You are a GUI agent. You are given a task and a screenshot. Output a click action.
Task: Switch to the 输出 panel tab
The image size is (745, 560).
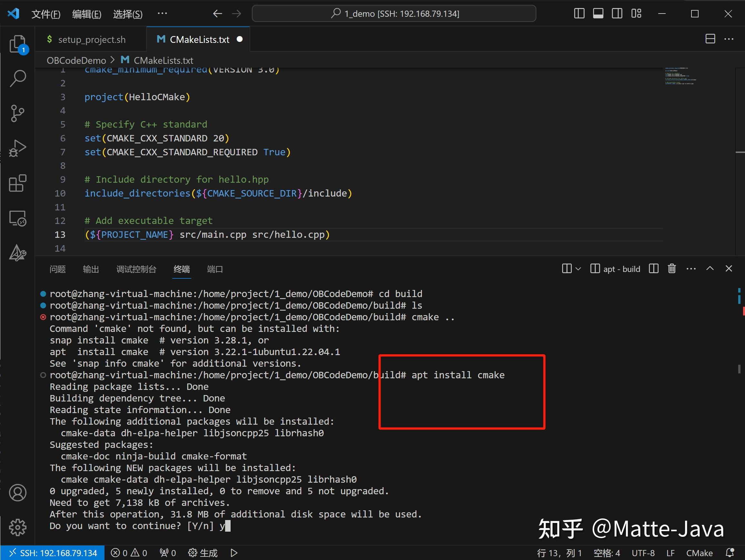tap(91, 269)
